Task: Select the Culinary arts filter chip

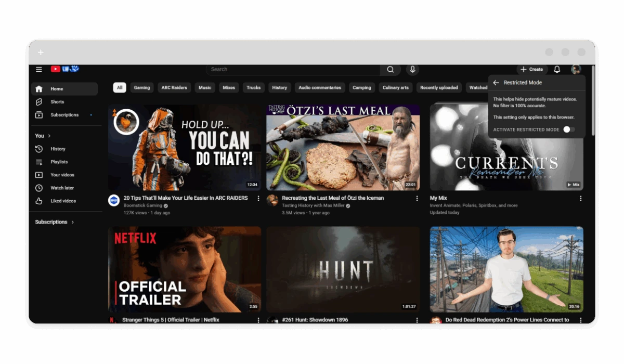Action: click(395, 87)
